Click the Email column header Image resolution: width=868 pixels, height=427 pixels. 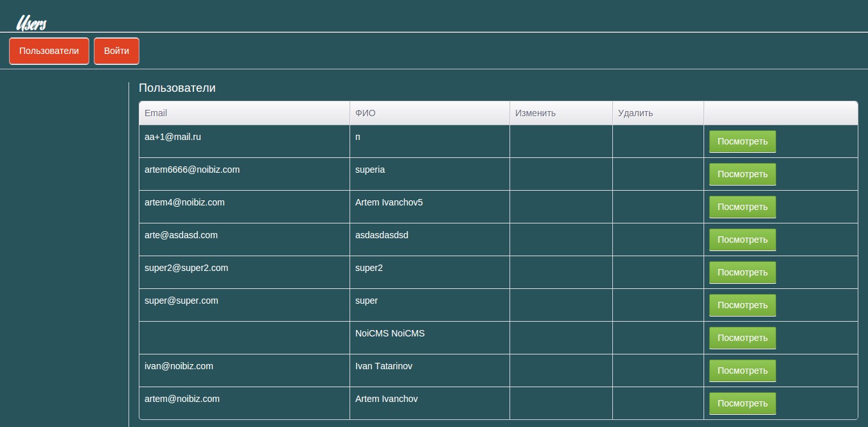[244, 113]
